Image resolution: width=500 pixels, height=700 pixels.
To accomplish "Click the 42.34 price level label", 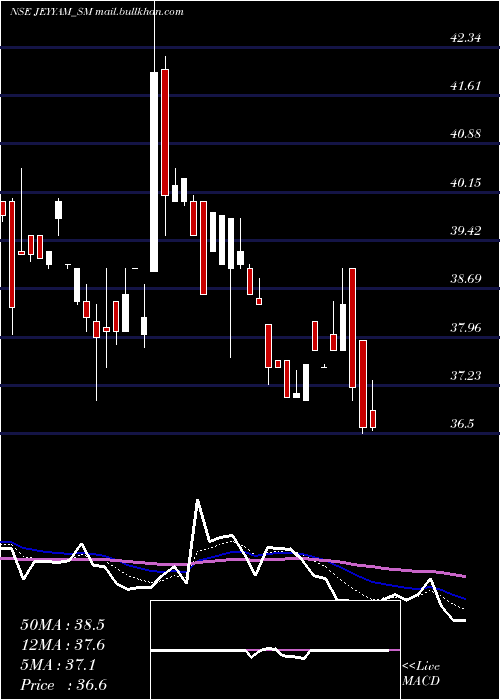I will pyautogui.click(x=466, y=38).
